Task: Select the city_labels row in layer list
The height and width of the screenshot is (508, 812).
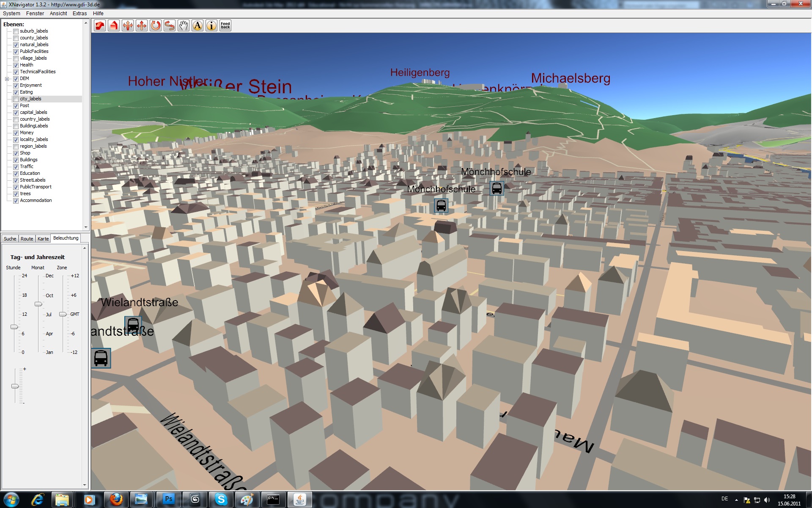Action: (x=47, y=99)
